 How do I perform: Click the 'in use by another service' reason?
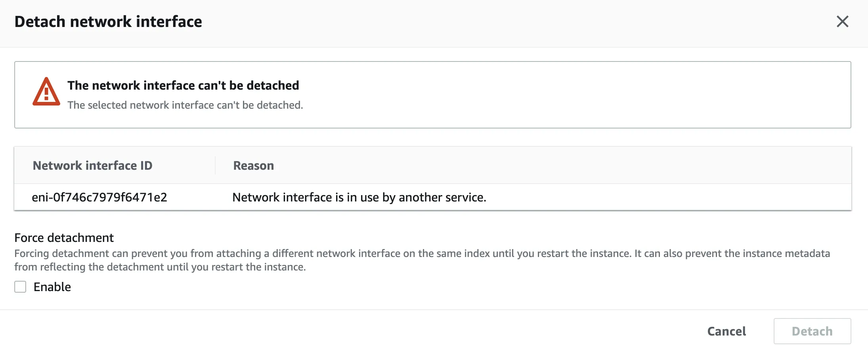(359, 197)
